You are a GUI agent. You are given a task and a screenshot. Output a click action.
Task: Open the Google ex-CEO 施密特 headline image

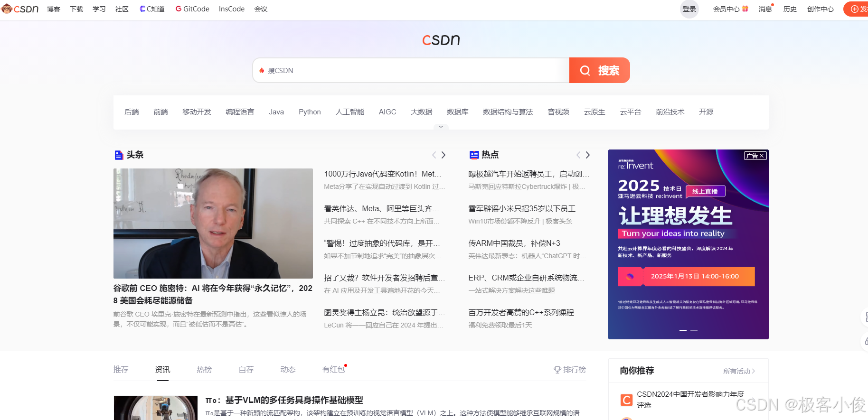pyautogui.click(x=213, y=224)
